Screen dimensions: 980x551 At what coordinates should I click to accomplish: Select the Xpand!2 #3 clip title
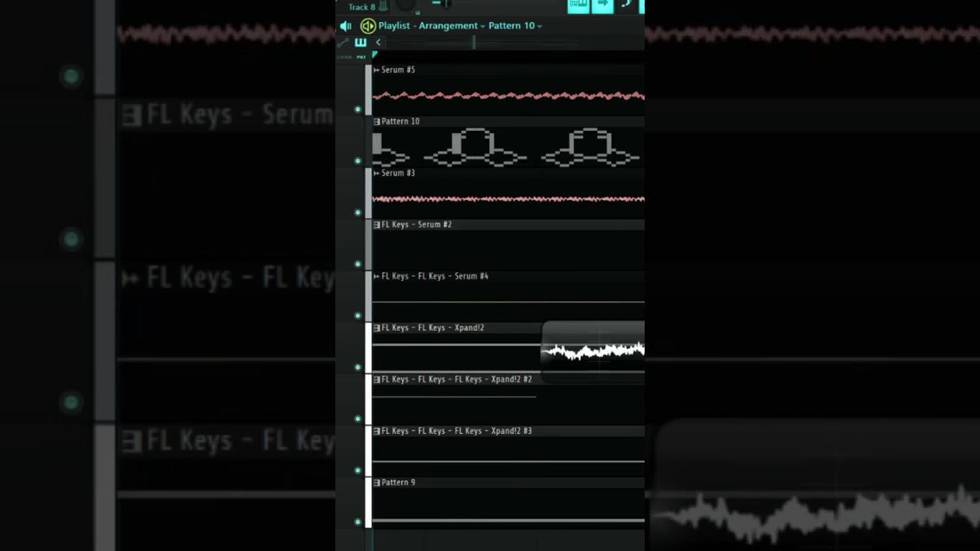coord(456,431)
